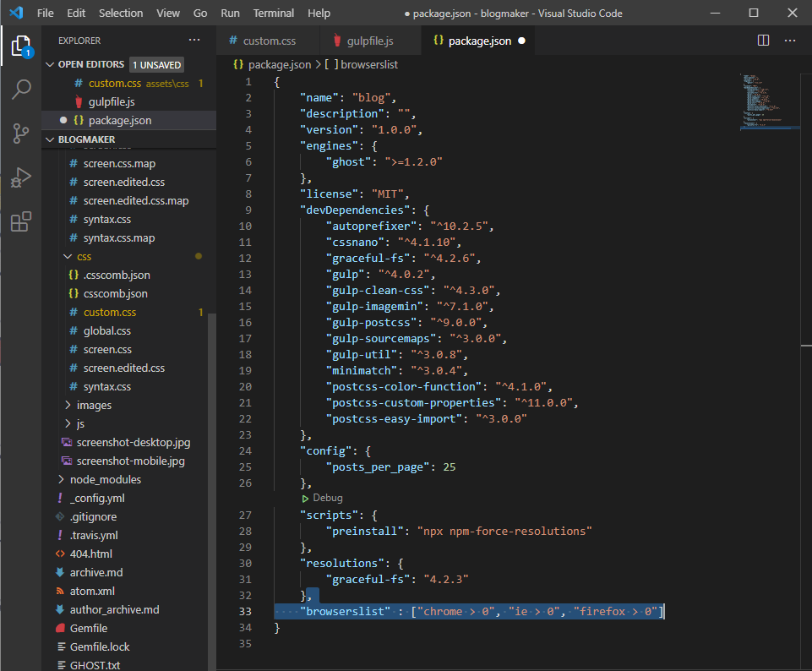Select the package.json editor tab
This screenshot has width=812, height=671.
point(478,41)
